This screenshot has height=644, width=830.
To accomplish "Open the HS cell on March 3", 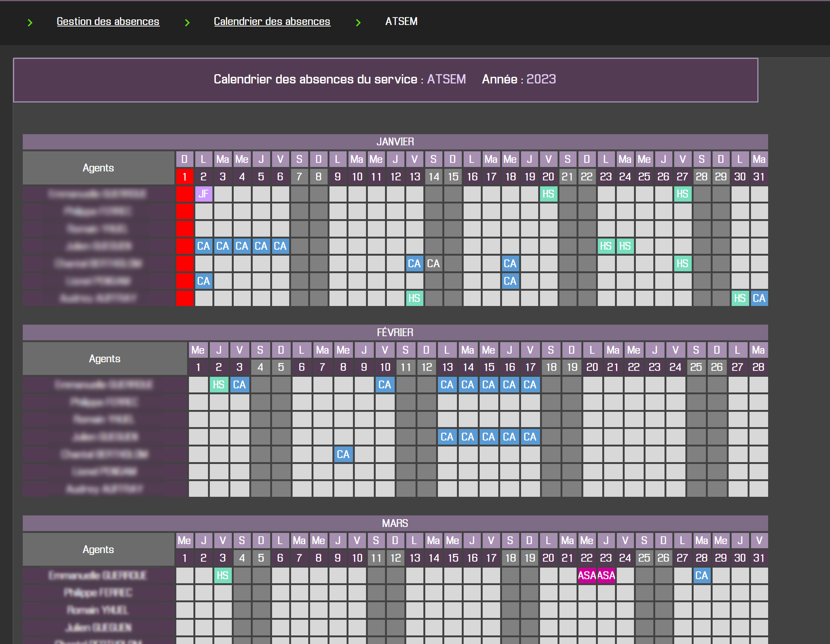I will (223, 575).
